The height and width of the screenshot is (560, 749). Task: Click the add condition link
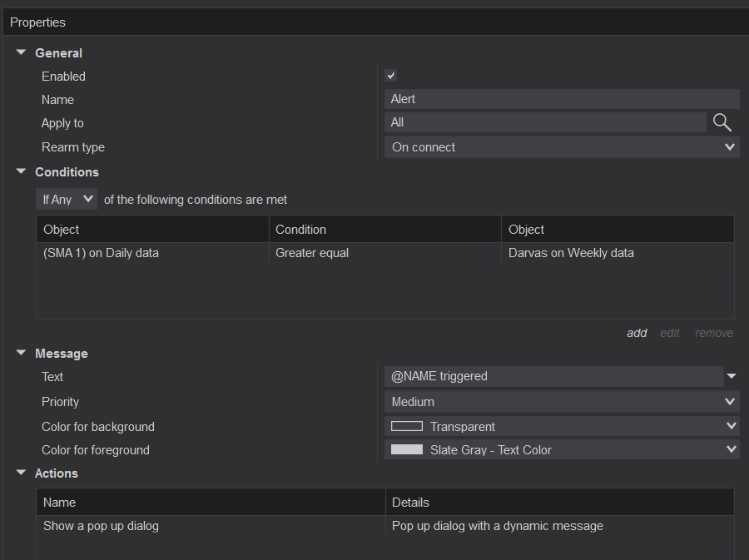pos(637,333)
